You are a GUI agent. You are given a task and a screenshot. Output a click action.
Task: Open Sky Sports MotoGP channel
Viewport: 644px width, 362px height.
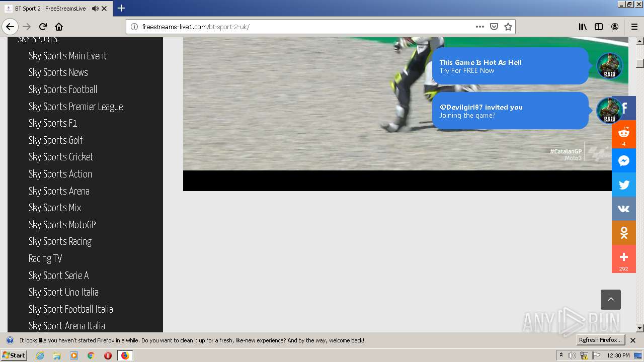pyautogui.click(x=62, y=225)
